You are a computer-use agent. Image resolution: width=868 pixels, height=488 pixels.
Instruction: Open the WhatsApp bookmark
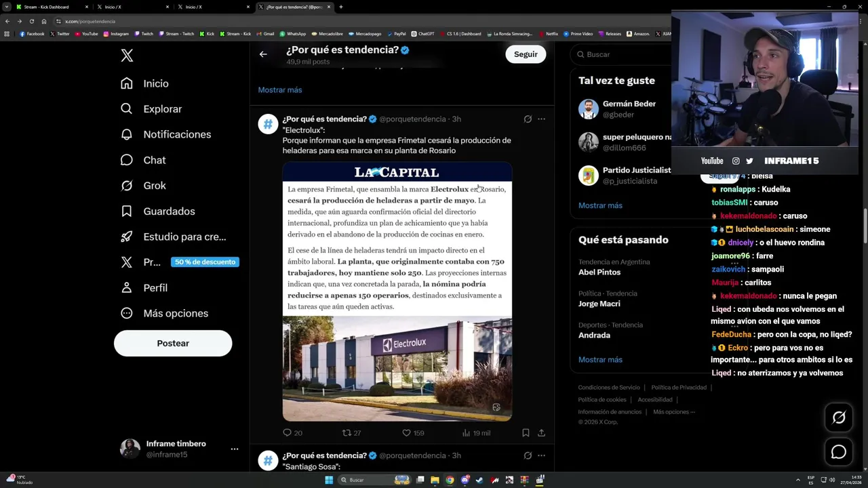(292, 34)
